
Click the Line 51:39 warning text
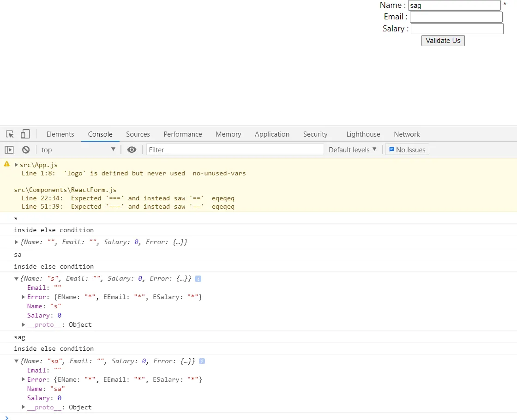point(128,206)
